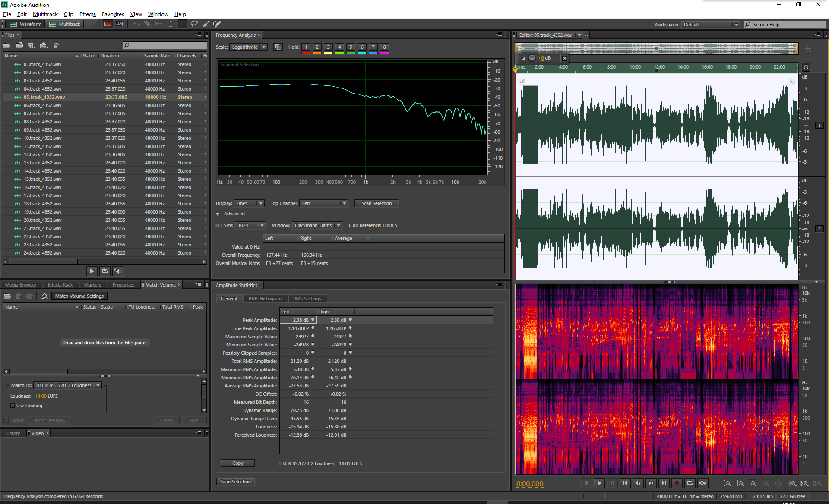Open a file in Files panel

click(7, 46)
